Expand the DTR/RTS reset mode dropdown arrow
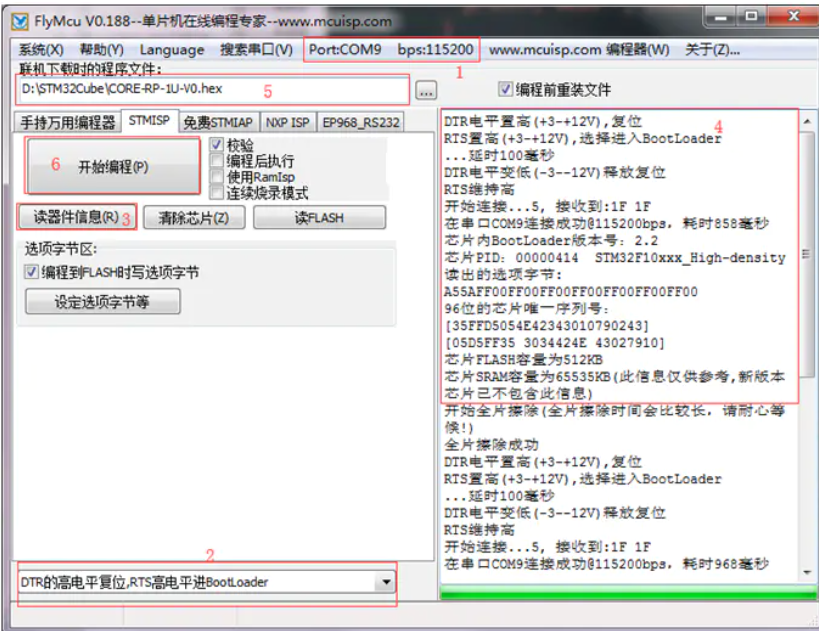 [x=385, y=582]
